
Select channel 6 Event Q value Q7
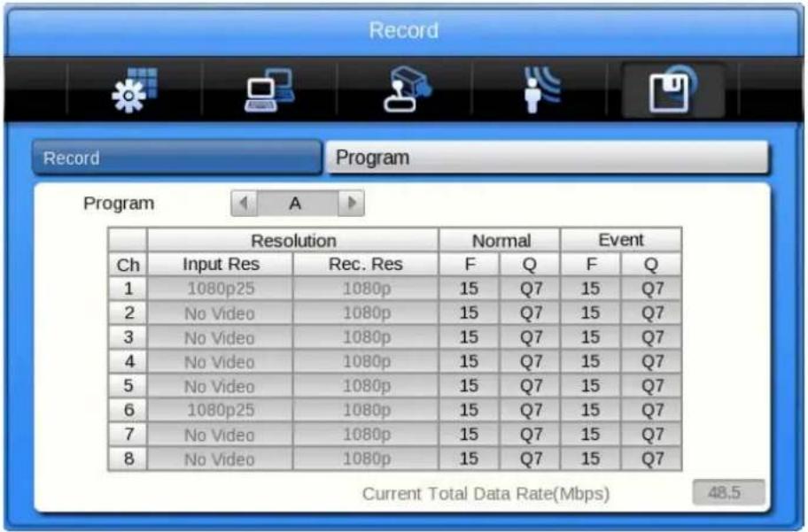651,410
